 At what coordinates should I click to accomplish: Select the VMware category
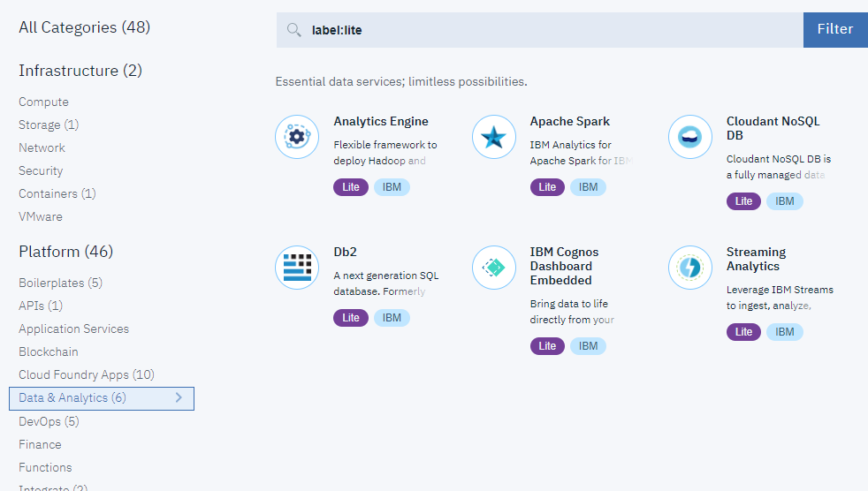tap(41, 216)
